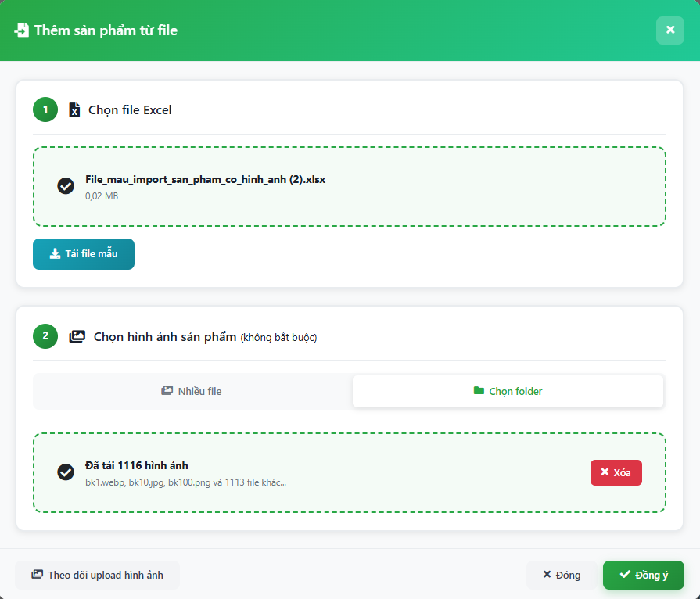Screen dimensions: 700x599
Task: Click the import file icon in header
Action: (22, 30)
